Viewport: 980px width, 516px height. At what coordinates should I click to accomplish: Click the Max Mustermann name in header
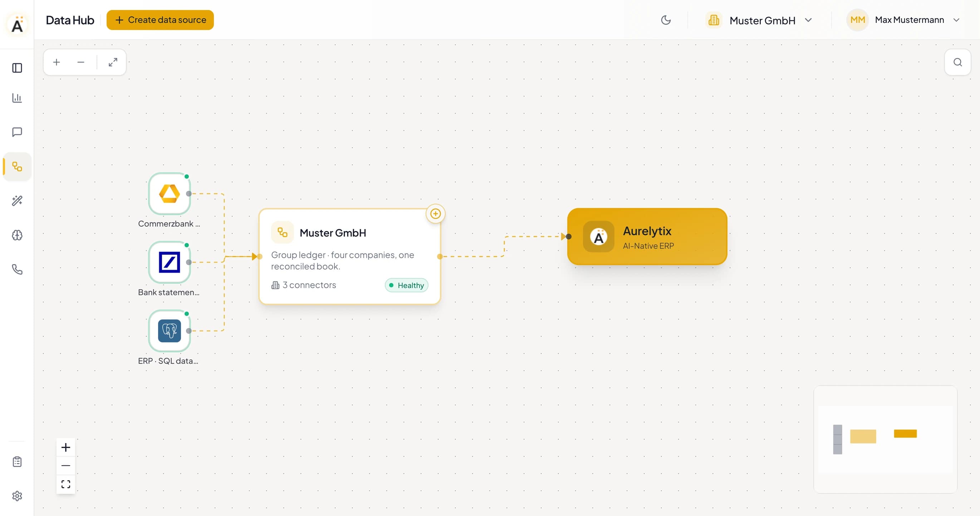pyautogui.click(x=909, y=20)
